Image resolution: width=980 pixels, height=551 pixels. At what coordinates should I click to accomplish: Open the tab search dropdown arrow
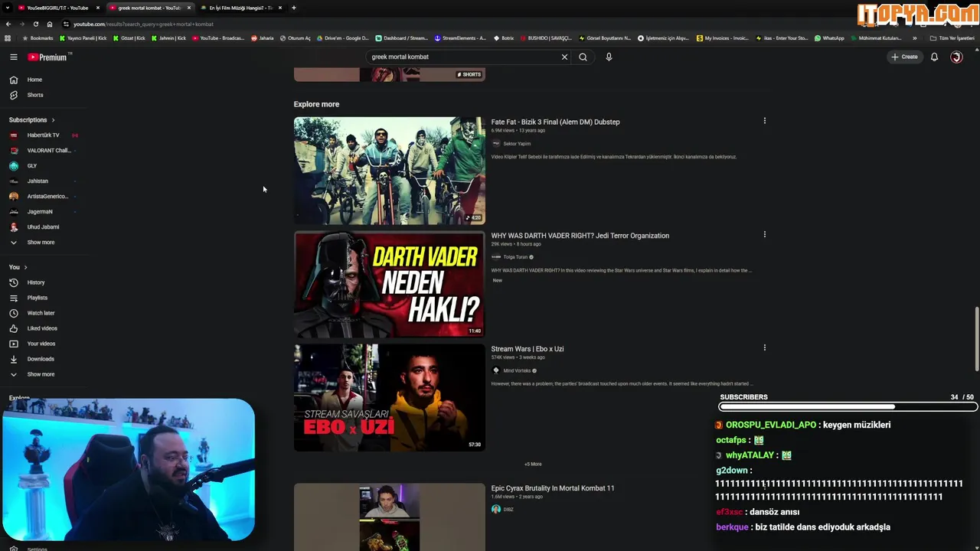point(6,8)
